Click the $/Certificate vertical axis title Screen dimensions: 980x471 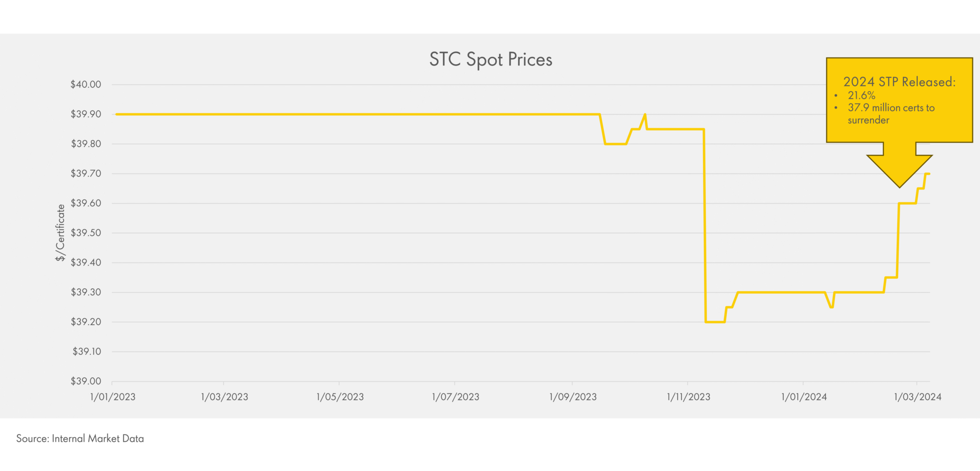coord(60,232)
